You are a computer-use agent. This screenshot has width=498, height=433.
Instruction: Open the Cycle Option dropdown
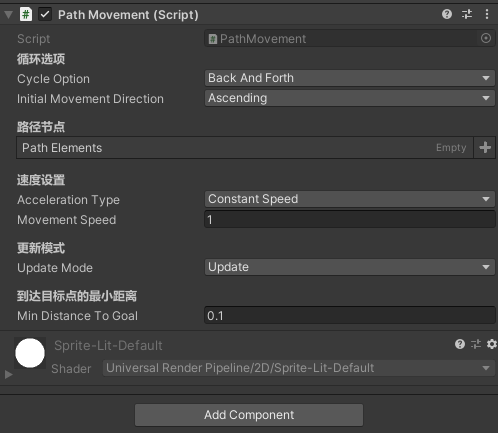click(x=350, y=78)
